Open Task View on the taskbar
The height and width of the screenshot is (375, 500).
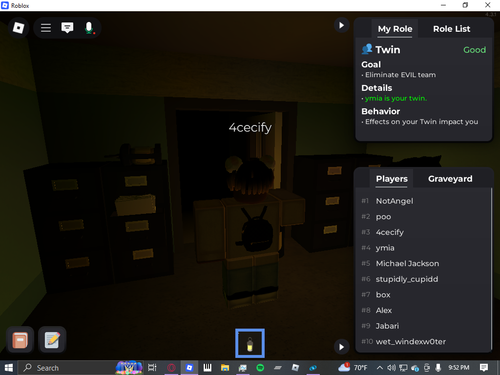point(152,368)
